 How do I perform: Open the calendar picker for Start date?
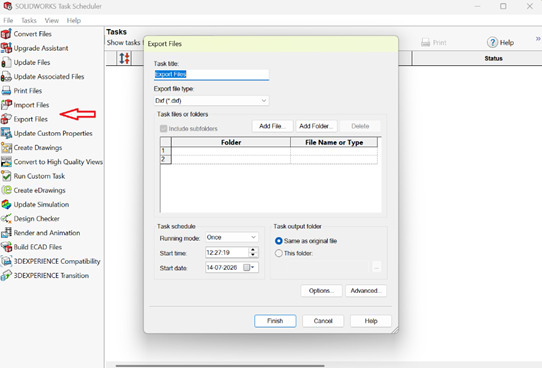point(249,267)
